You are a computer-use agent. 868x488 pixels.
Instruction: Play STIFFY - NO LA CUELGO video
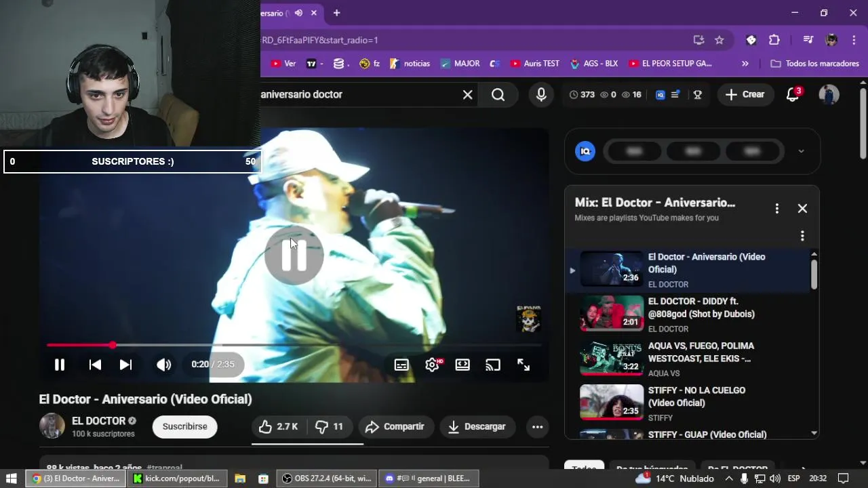[688, 404]
